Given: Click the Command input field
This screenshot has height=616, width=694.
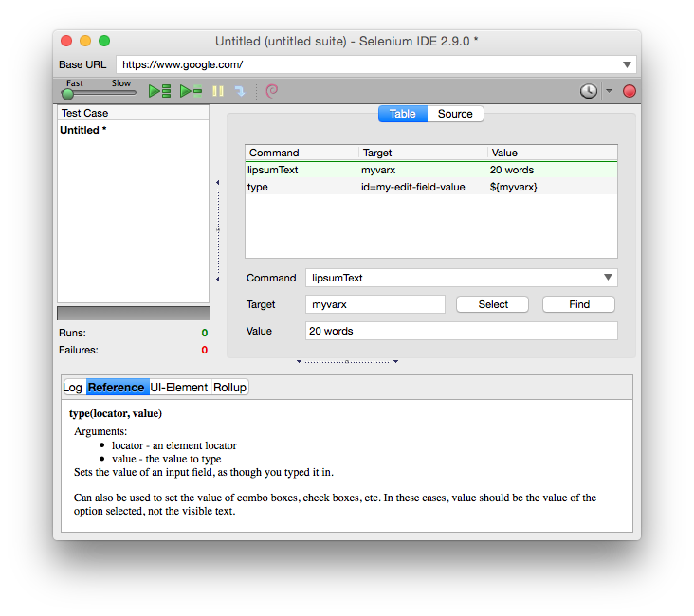Looking at the screenshot, I should point(461,278).
